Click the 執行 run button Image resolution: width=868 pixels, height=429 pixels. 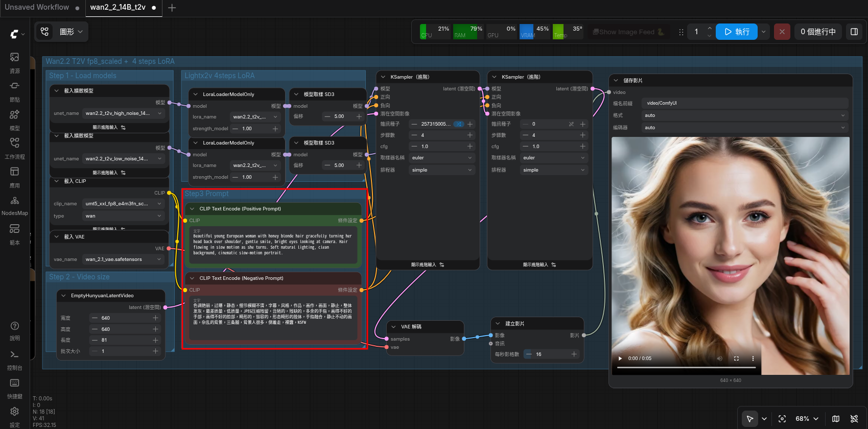[737, 32]
